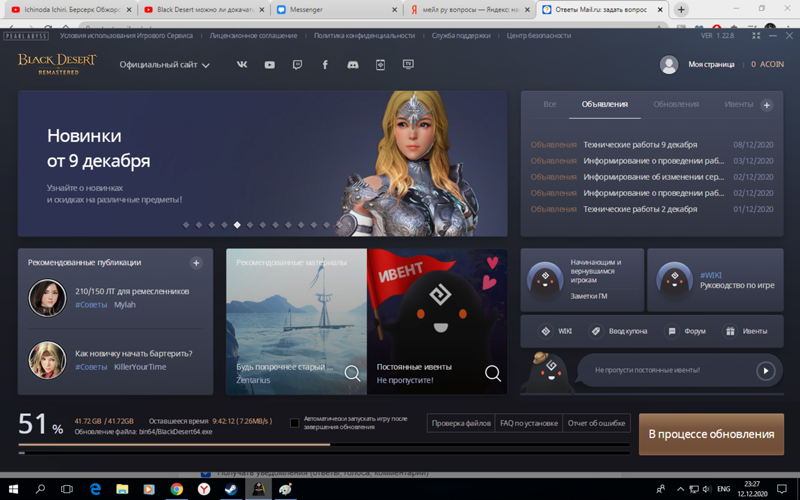This screenshot has height=500, width=800.
Task: Open Политика конфиденциальности link
Action: [364, 36]
